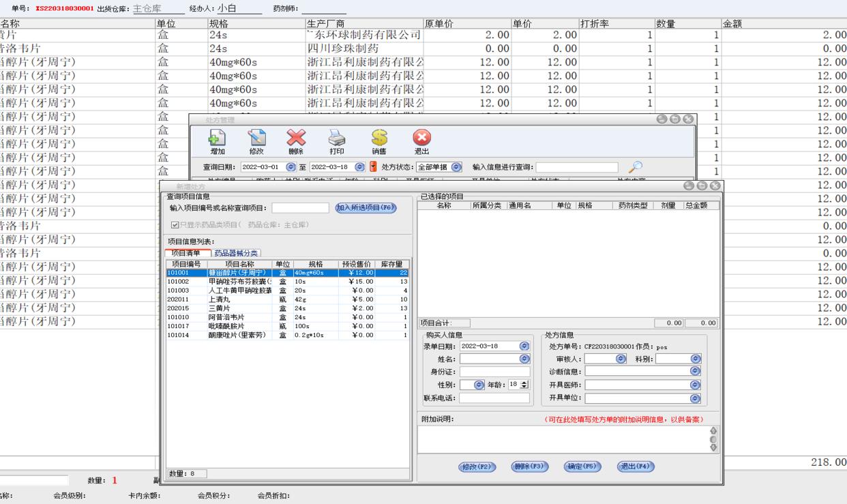Toggle 只显示药品类项目 checkbox
The width and height of the screenshot is (847, 504).
point(175,224)
